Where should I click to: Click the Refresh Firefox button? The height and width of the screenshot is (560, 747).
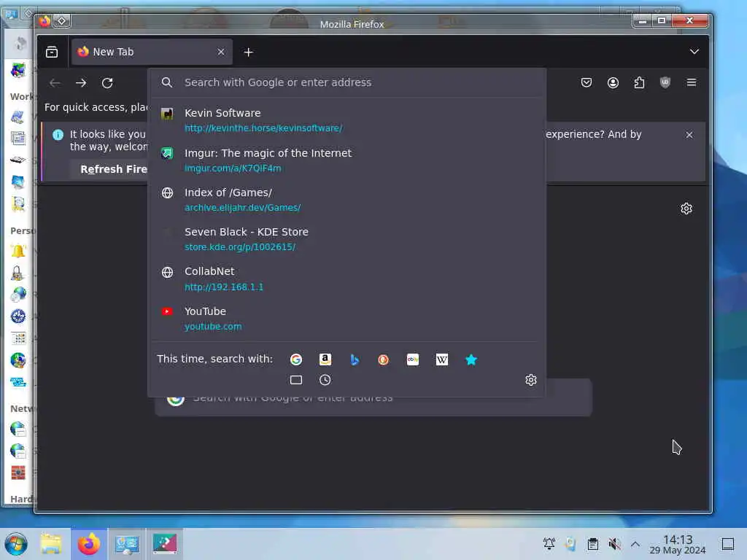[113, 169]
